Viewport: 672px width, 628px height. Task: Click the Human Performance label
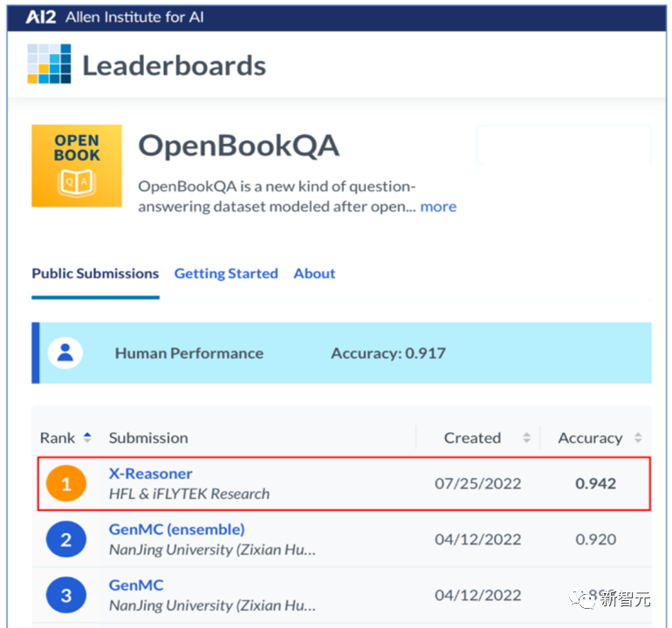pyautogui.click(x=189, y=353)
